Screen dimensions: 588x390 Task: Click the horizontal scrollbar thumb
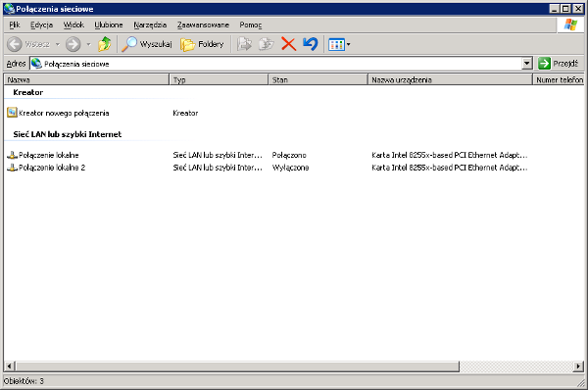(237, 366)
